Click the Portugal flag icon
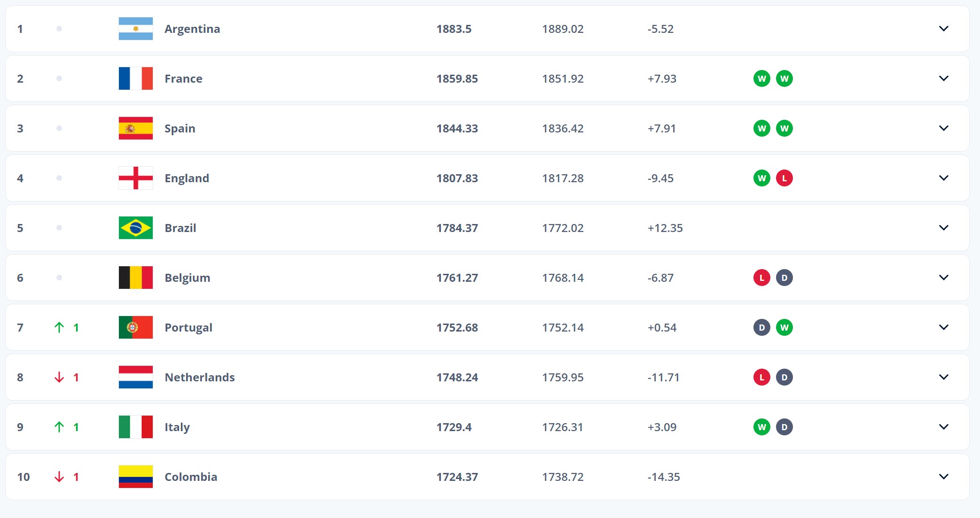 (x=135, y=327)
